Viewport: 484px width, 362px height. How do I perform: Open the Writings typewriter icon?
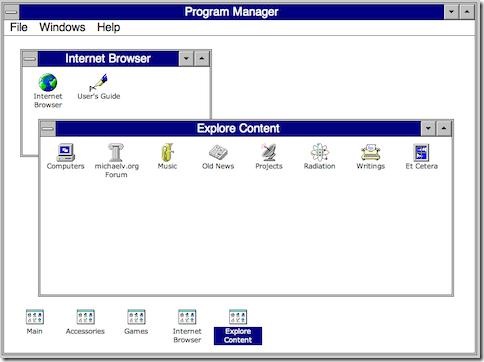point(371,153)
